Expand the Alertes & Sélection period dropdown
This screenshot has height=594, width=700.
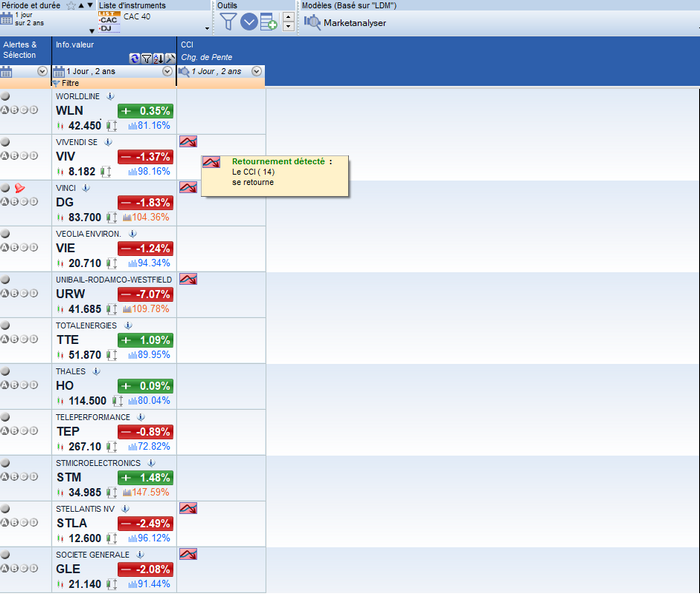pos(42,71)
